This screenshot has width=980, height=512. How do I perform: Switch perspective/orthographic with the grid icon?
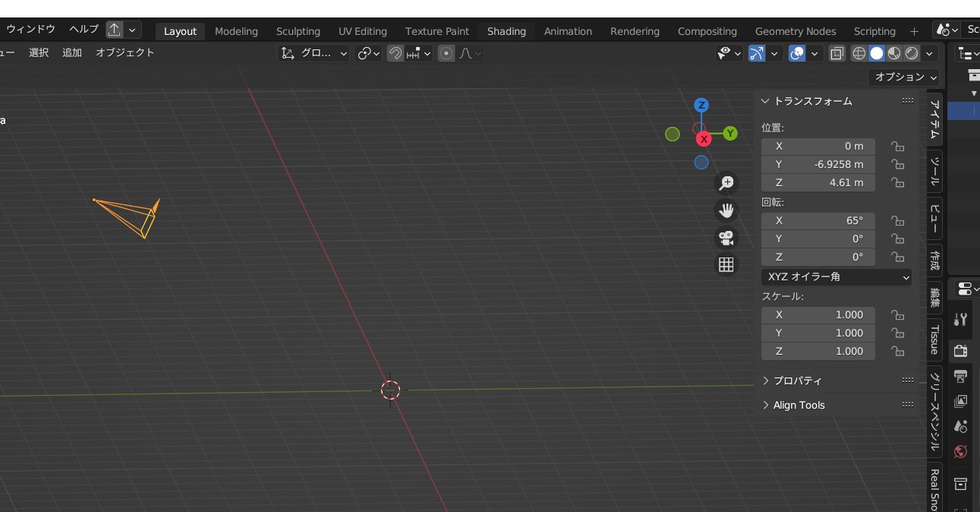pos(726,264)
